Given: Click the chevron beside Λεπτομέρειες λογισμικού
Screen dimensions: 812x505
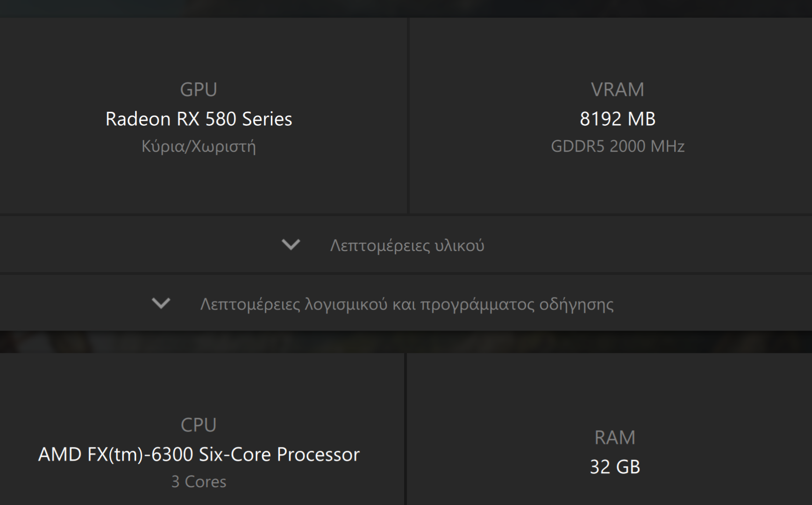Looking at the screenshot, I should tap(161, 303).
